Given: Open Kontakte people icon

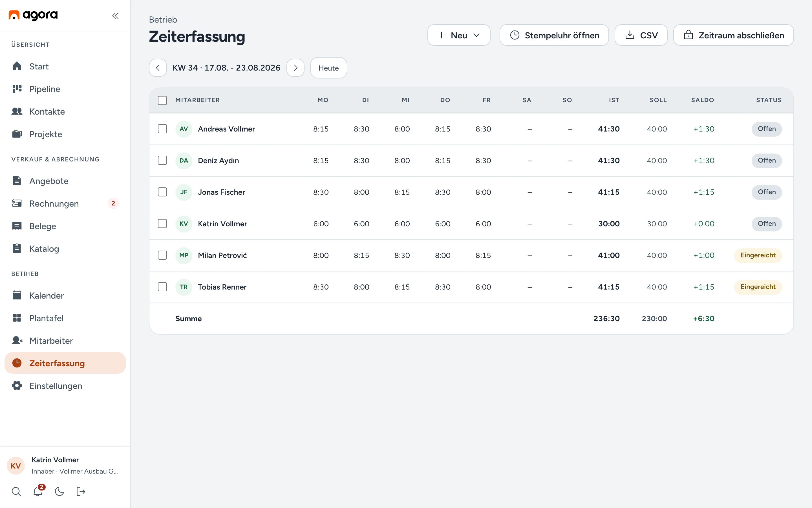Looking at the screenshot, I should pyautogui.click(x=17, y=111).
